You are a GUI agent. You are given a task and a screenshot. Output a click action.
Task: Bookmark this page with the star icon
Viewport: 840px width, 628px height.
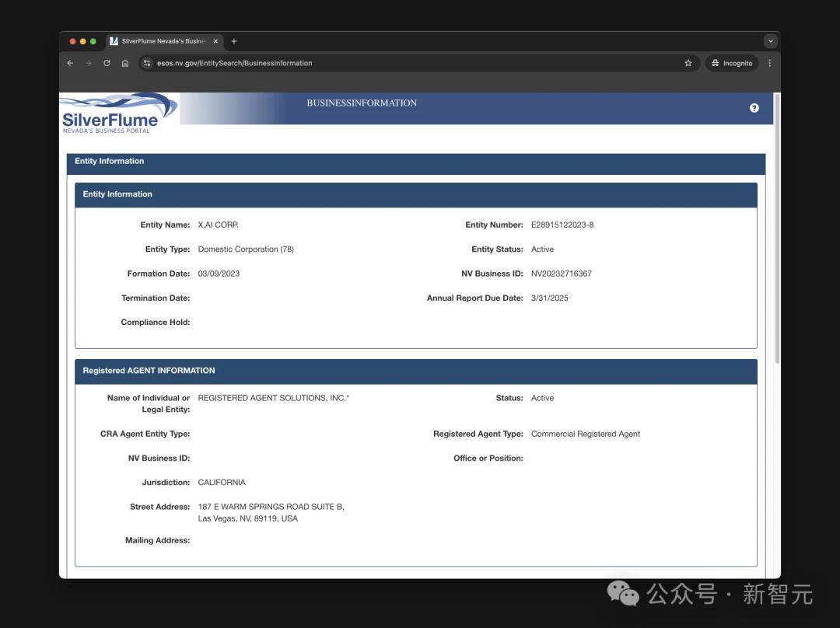[688, 63]
